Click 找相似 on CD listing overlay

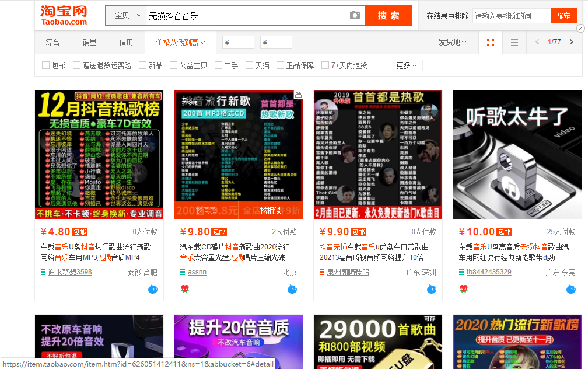pos(271,210)
